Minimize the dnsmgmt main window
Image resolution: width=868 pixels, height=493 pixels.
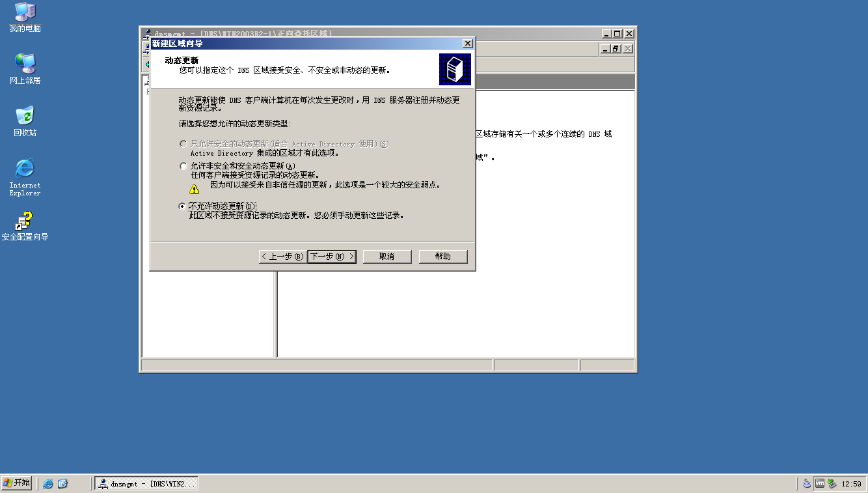pos(607,33)
